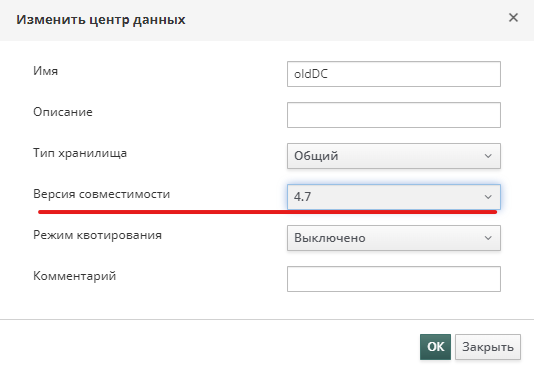Click the Тип хранилища label

(80, 153)
